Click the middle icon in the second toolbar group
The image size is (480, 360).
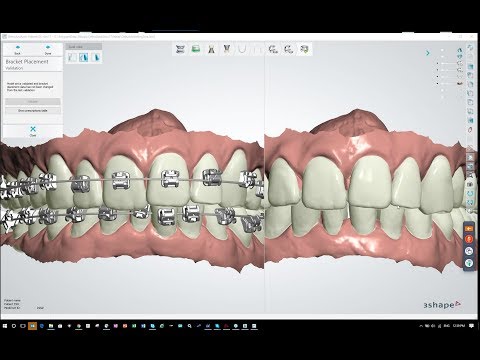pyautogui.click(x=289, y=49)
